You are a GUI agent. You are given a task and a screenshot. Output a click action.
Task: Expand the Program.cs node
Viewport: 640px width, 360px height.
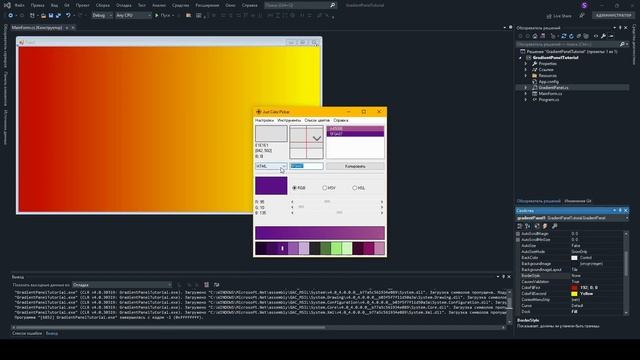coord(526,100)
